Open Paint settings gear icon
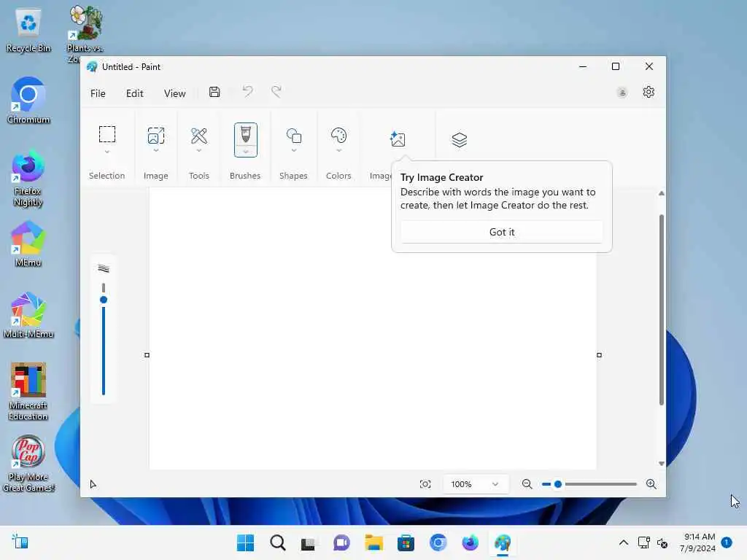The width and height of the screenshot is (747, 560). click(x=649, y=92)
